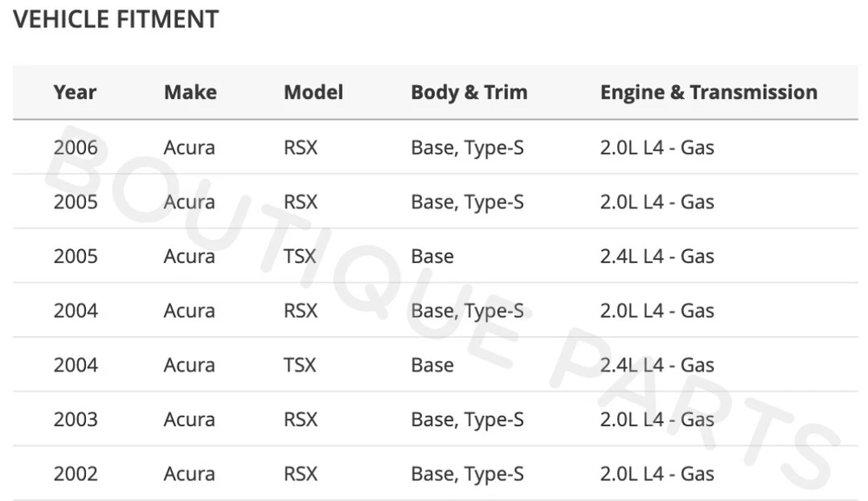Screen dimensions: 868x501
Task: Click RSX model in the 2006 row
Action: pos(300,148)
